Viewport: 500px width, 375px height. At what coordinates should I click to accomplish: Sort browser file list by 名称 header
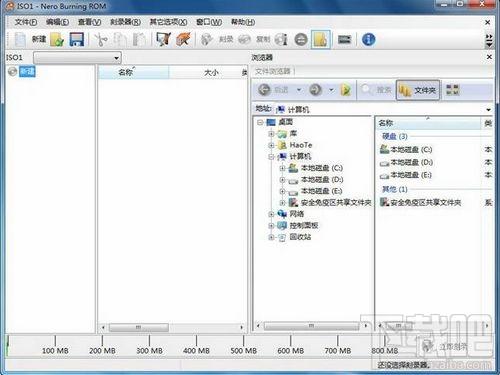pyautogui.click(x=428, y=123)
